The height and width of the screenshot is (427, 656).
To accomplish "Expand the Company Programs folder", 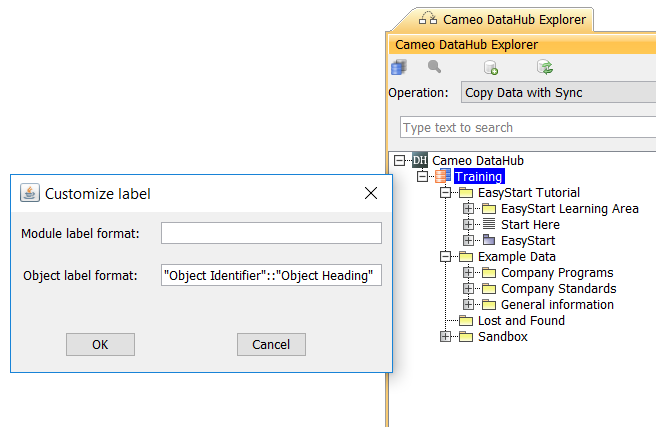I will (468, 272).
